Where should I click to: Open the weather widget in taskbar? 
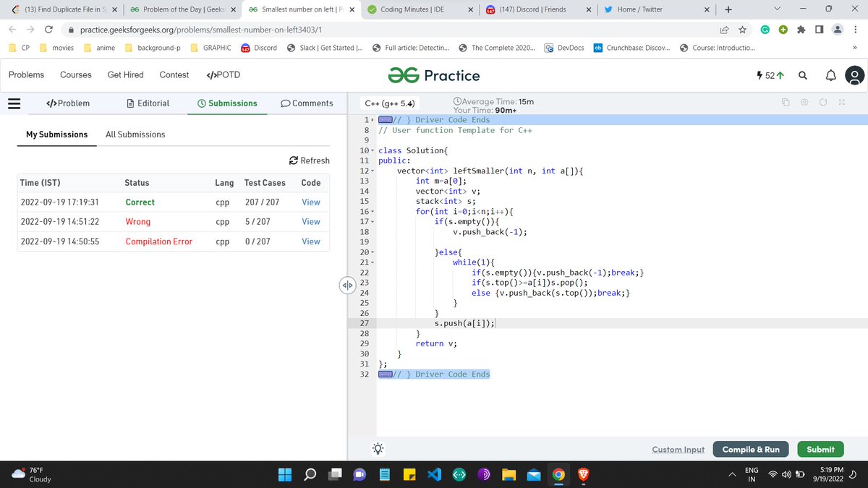(x=32, y=475)
